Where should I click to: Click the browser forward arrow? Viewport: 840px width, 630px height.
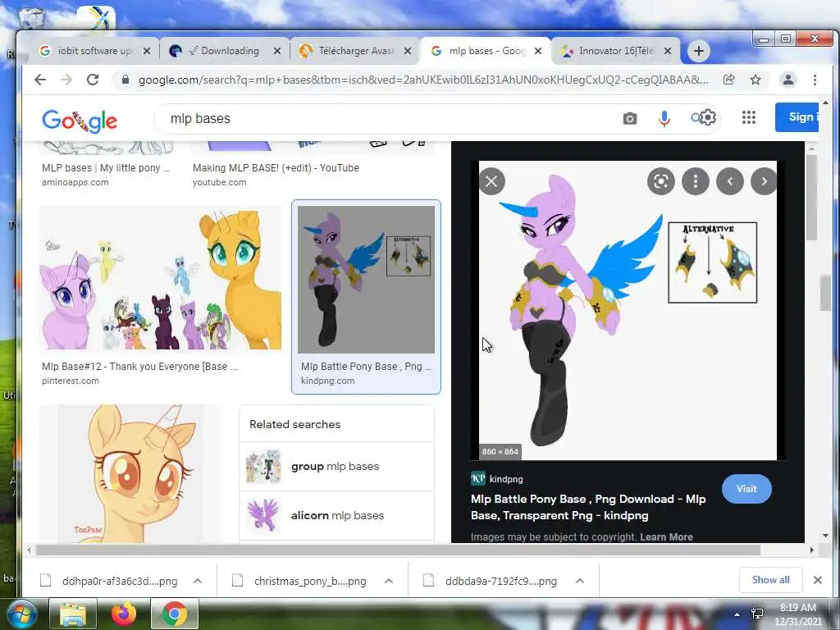pos(66,80)
